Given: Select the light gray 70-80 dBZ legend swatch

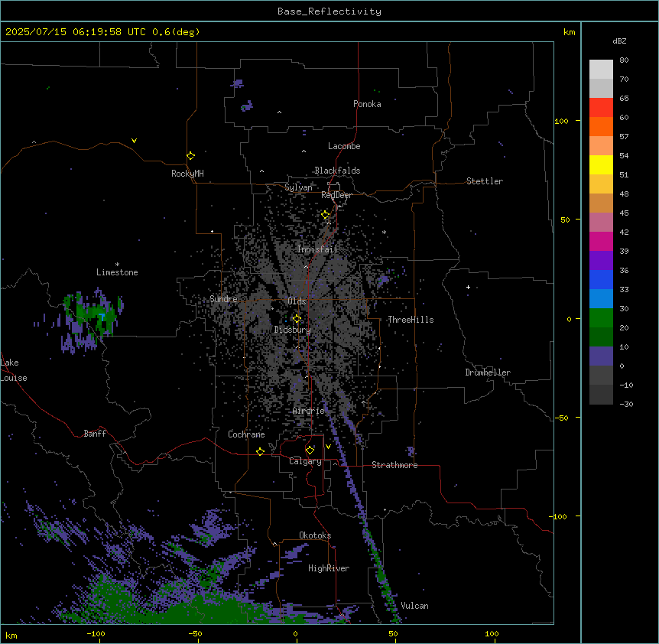Looking at the screenshot, I should [x=601, y=70].
